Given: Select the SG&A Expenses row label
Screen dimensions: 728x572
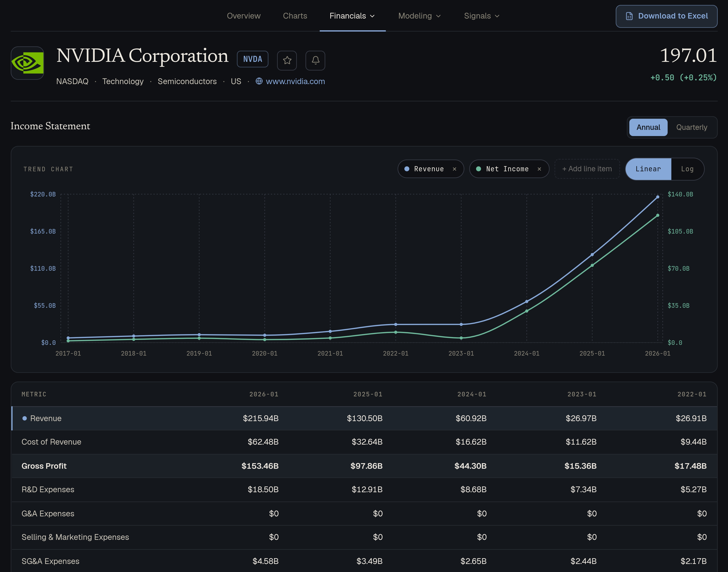Looking at the screenshot, I should 50,561.
